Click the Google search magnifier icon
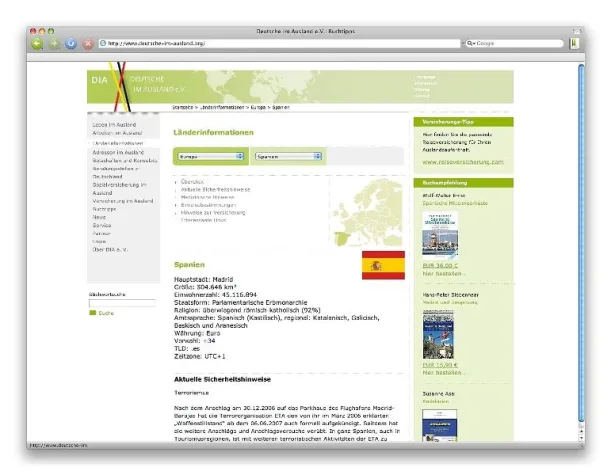The image size is (611, 475). click(470, 43)
